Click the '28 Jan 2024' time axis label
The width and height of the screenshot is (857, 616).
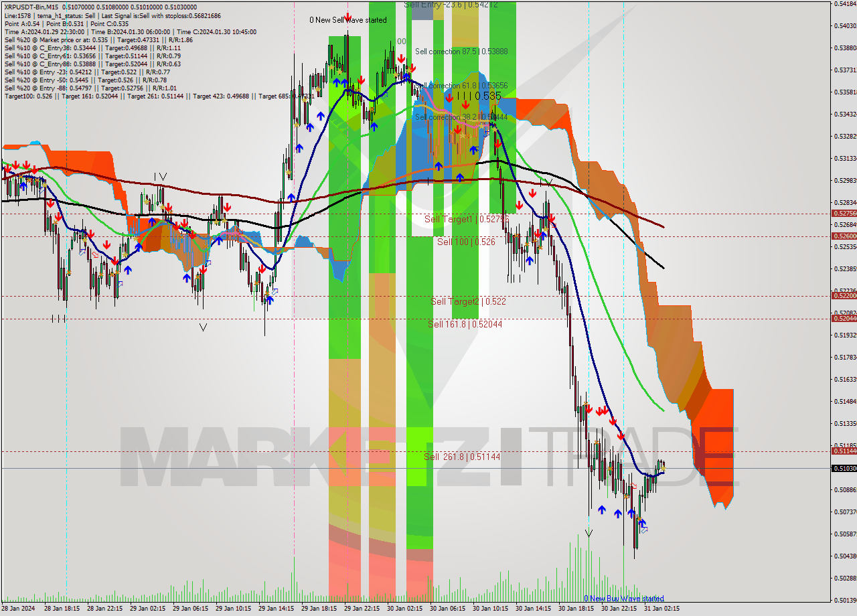(19, 609)
